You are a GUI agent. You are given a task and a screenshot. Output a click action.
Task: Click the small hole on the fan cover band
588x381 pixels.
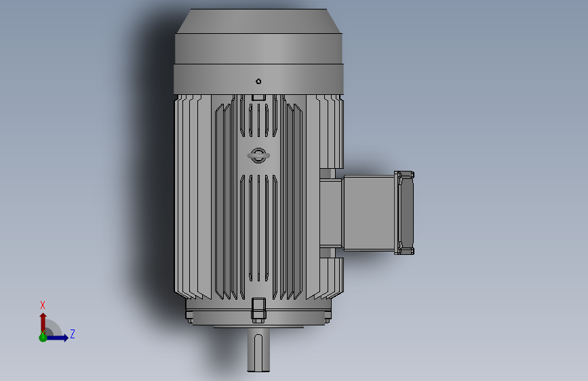click(258, 81)
